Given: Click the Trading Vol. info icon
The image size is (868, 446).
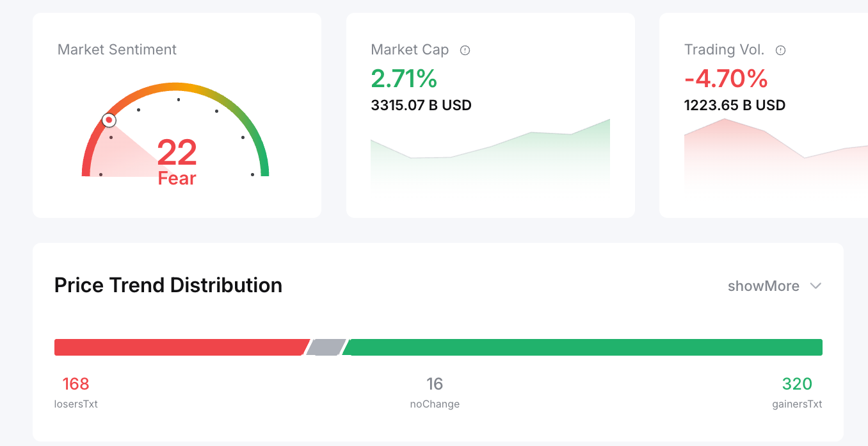Looking at the screenshot, I should click(780, 50).
